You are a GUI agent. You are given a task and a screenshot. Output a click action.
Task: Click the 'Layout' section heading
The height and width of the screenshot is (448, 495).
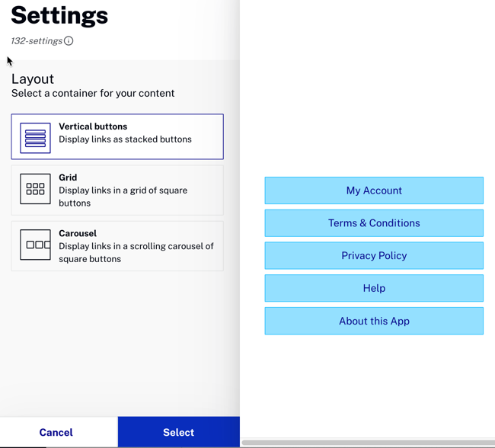point(33,79)
